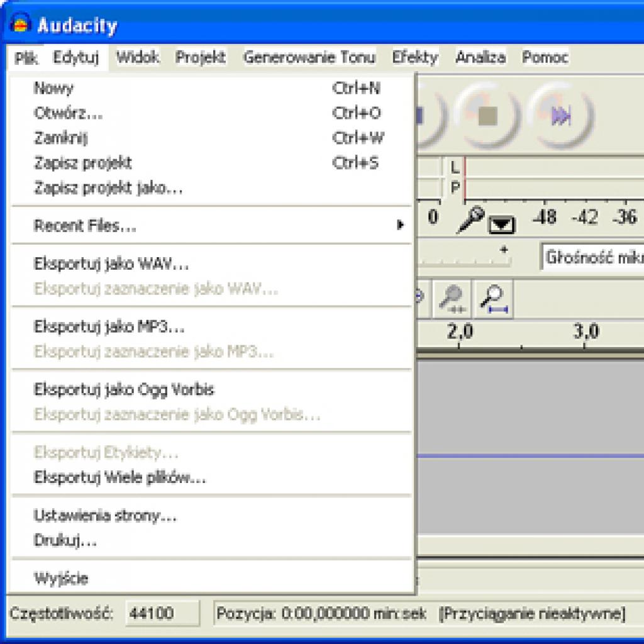Click the Przyciąganie nieaktywne status text

click(532, 614)
